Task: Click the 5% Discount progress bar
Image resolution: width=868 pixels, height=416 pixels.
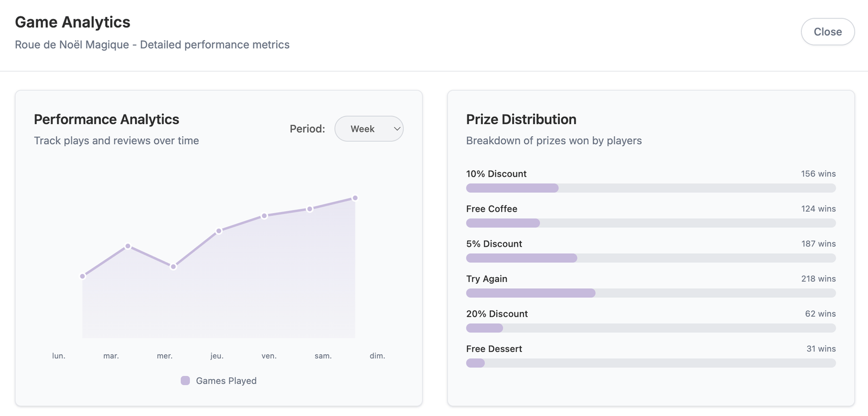Action: (x=650, y=258)
